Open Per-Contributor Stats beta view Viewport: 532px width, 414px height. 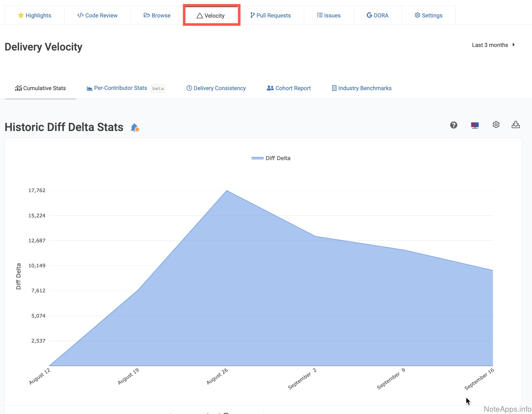coord(120,88)
